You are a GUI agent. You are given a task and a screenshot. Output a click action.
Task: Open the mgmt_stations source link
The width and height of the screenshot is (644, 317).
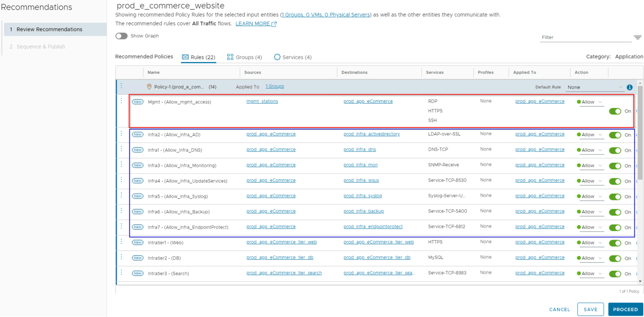(262, 101)
